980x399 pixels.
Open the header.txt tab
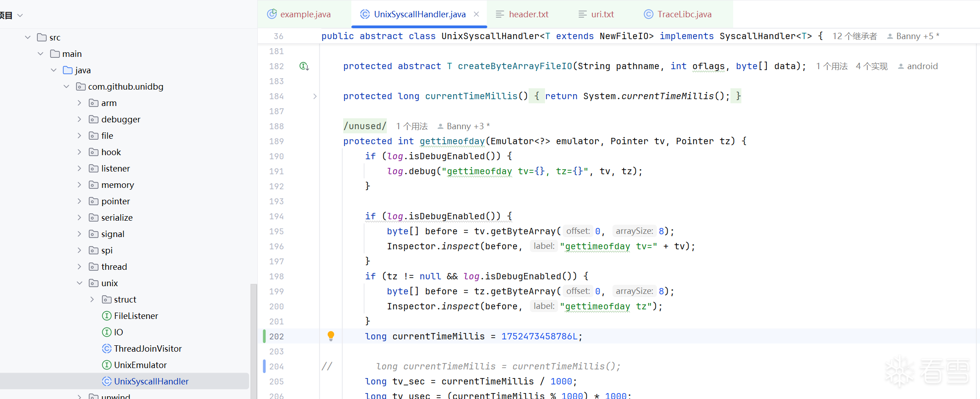coord(522,14)
